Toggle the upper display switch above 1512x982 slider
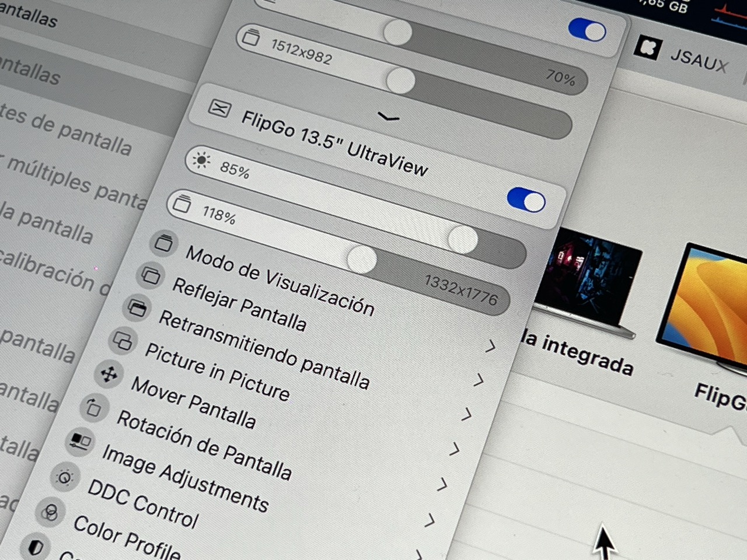Viewport: 747px width, 560px height. (x=587, y=29)
